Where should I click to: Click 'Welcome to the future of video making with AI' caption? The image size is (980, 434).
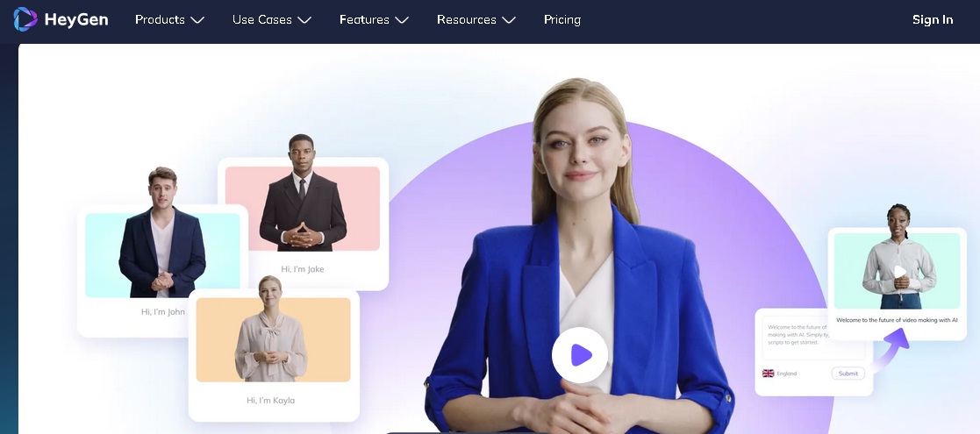[897, 320]
